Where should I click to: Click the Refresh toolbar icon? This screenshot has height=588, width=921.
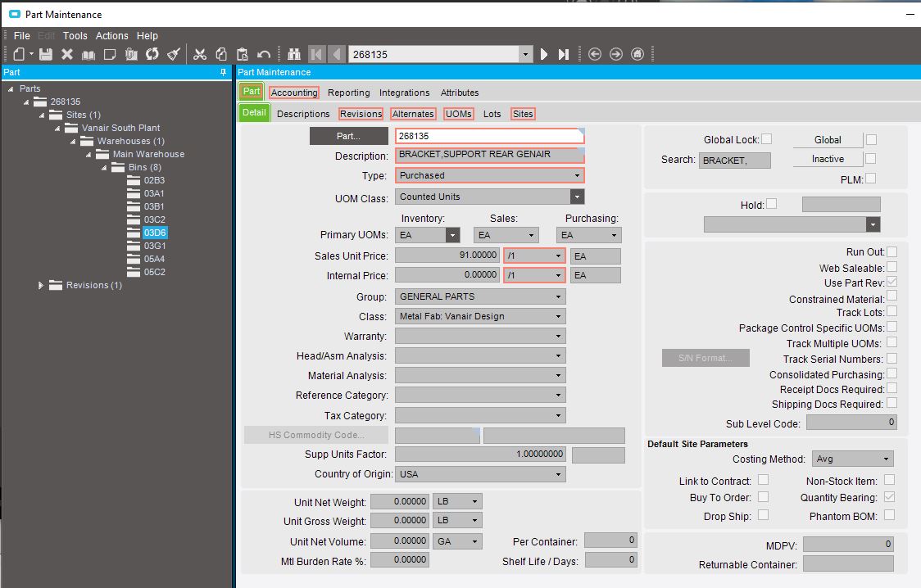click(152, 54)
